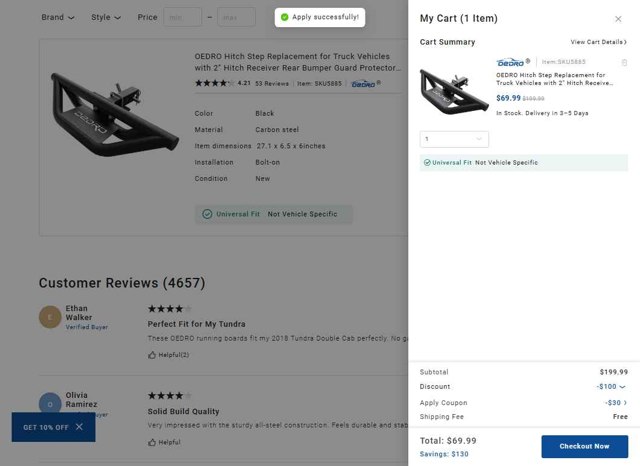The image size is (640, 466).
Task: Click Ethan Walker's star rating
Action: (x=169, y=309)
